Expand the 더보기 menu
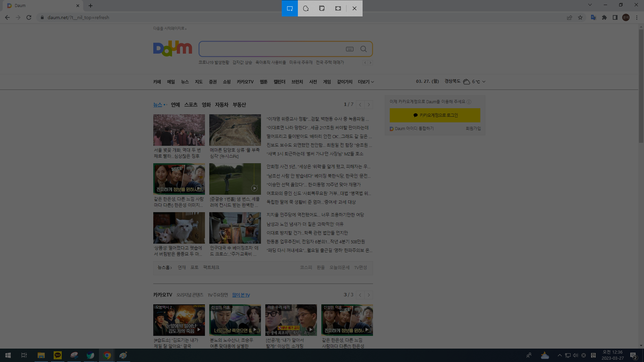 pyautogui.click(x=366, y=82)
